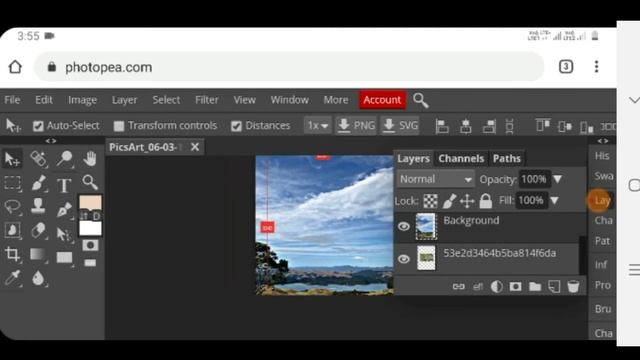Toggle lock all padlock
Viewport: 640px width, 360px height.
[x=486, y=201]
